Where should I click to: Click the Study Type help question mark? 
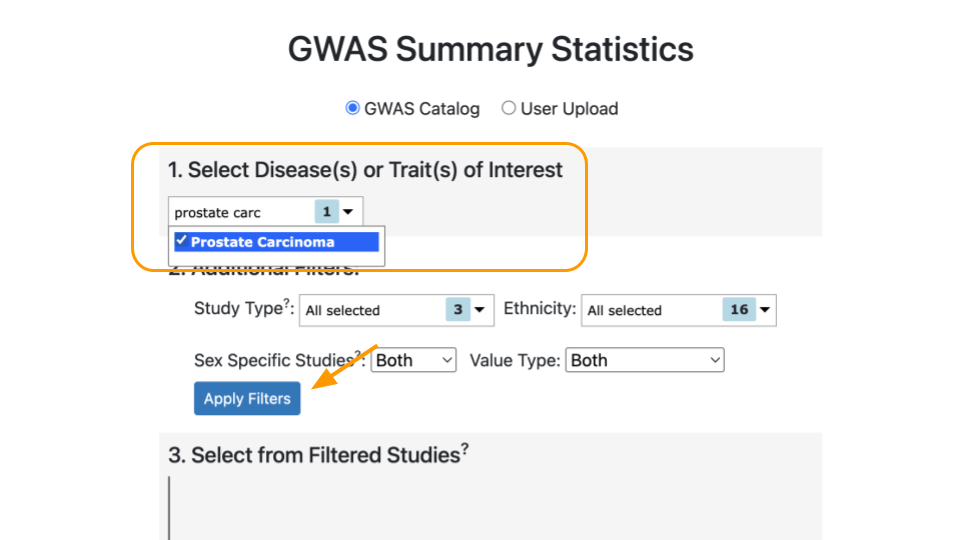(286, 302)
